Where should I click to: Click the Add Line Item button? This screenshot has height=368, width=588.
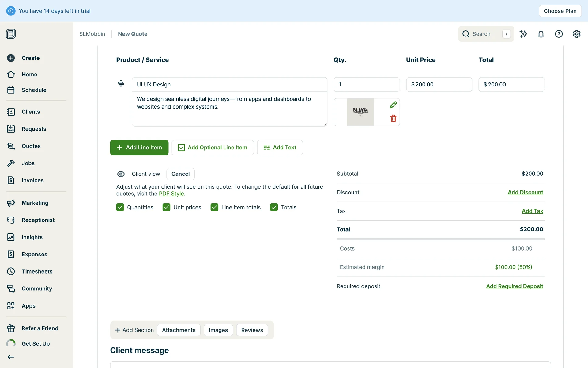tap(139, 148)
